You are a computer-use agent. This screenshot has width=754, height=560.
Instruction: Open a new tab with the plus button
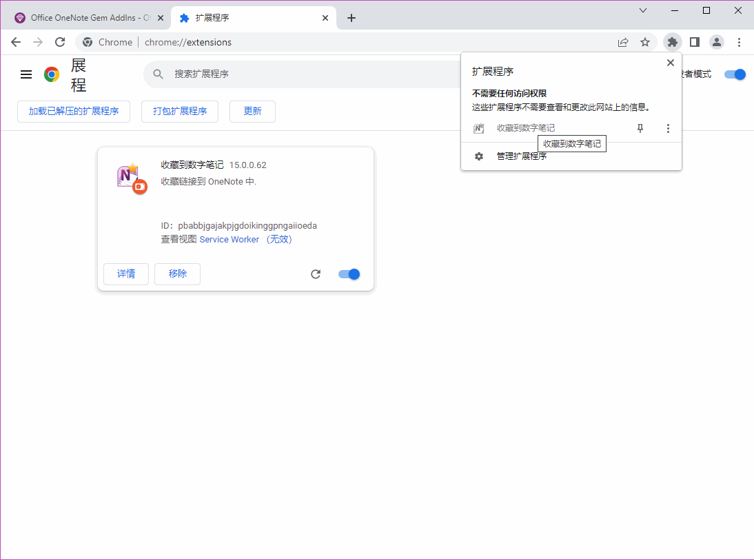[351, 18]
